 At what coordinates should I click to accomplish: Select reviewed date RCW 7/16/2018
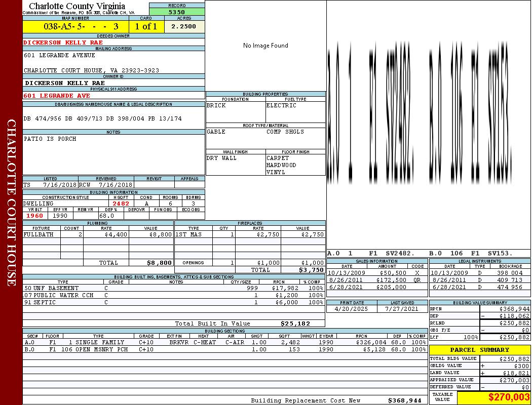[x=105, y=185]
